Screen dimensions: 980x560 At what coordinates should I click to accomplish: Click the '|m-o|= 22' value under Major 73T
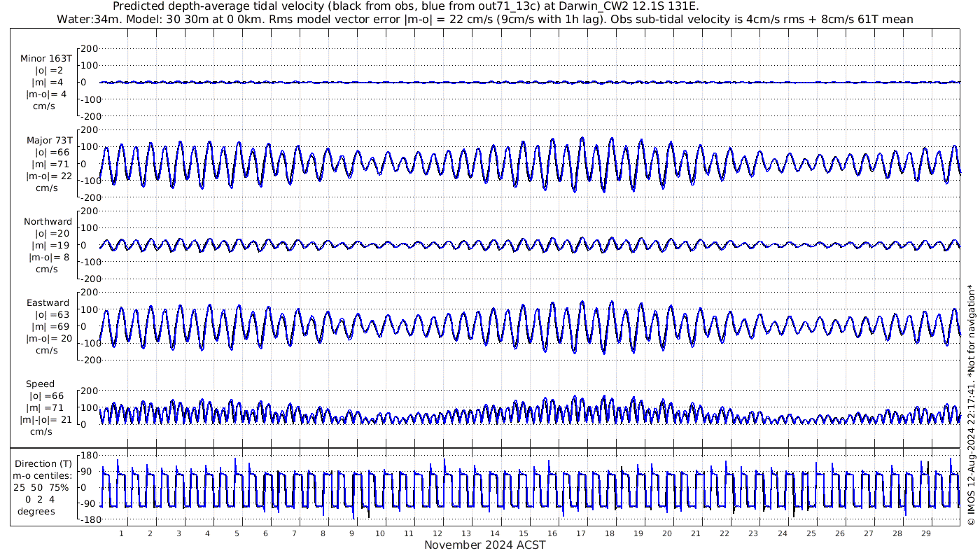coord(49,176)
